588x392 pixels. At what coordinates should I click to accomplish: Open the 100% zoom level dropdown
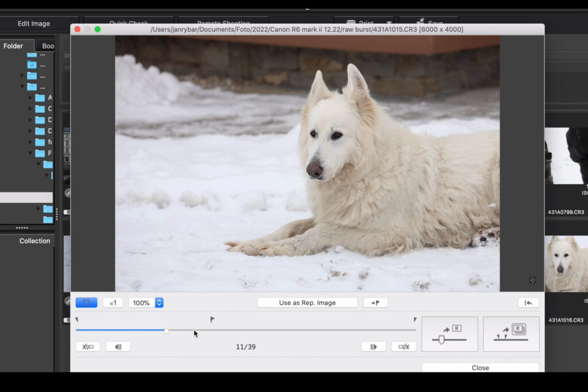click(159, 302)
